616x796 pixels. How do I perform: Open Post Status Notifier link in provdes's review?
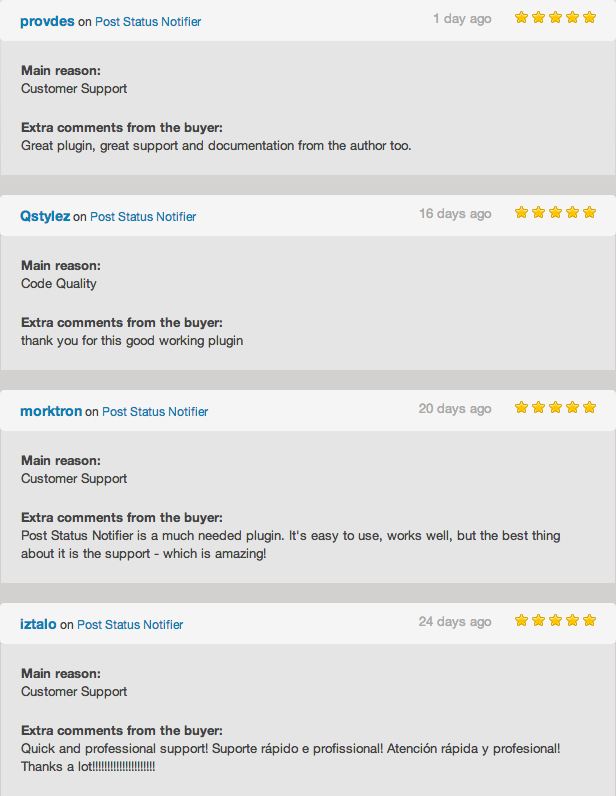[148, 21]
